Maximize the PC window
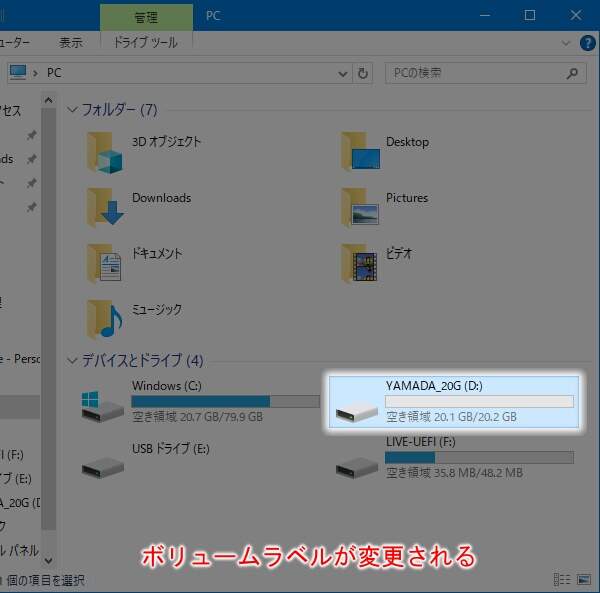600x593 pixels. tap(530, 15)
